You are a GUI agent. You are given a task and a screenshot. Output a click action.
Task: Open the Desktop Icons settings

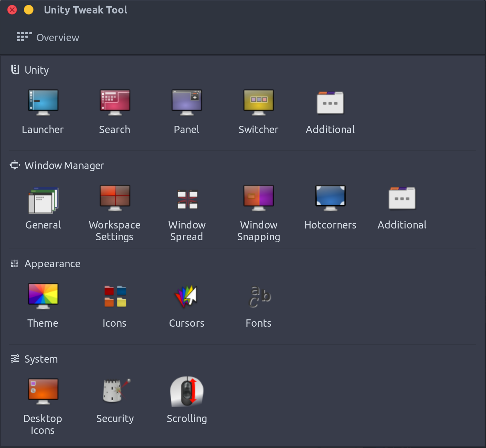coord(43,392)
